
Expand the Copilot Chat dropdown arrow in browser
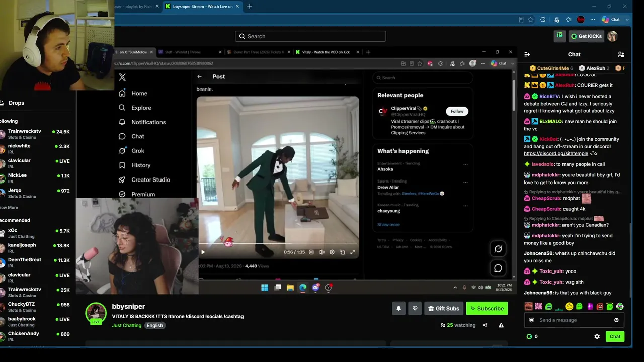[627, 20]
